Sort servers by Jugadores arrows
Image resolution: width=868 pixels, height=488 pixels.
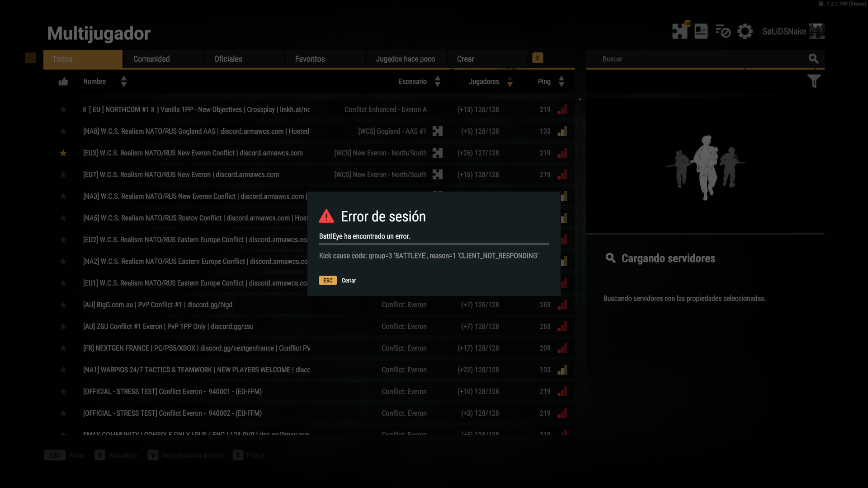(x=510, y=81)
